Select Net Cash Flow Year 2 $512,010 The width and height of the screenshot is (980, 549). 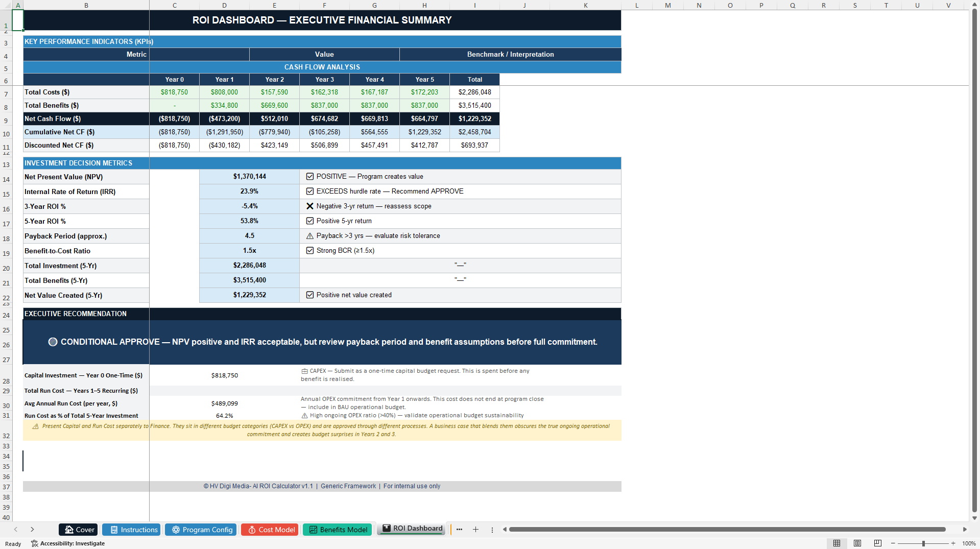(x=274, y=119)
